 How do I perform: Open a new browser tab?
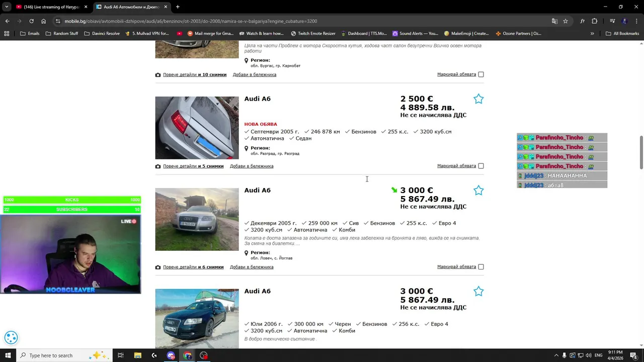pyautogui.click(x=178, y=7)
